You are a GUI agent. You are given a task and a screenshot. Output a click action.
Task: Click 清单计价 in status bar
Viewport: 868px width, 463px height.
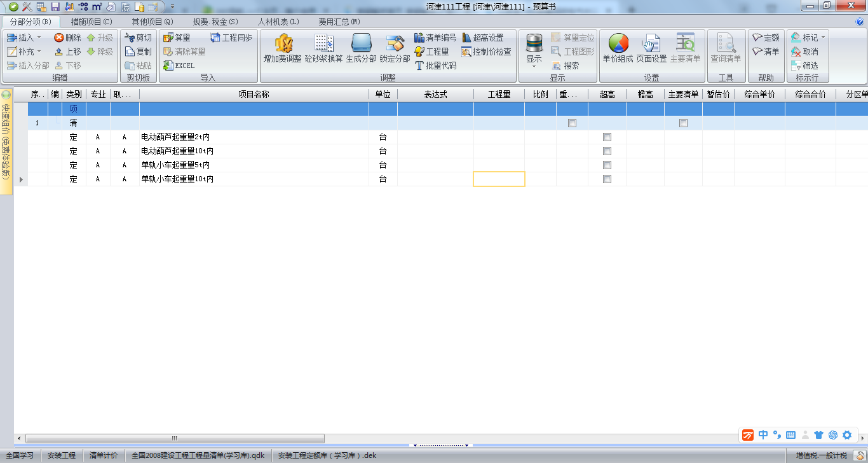(104, 455)
